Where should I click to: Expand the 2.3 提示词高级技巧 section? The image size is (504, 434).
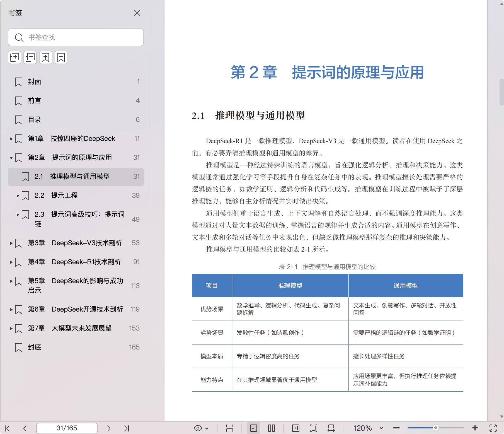pos(18,214)
